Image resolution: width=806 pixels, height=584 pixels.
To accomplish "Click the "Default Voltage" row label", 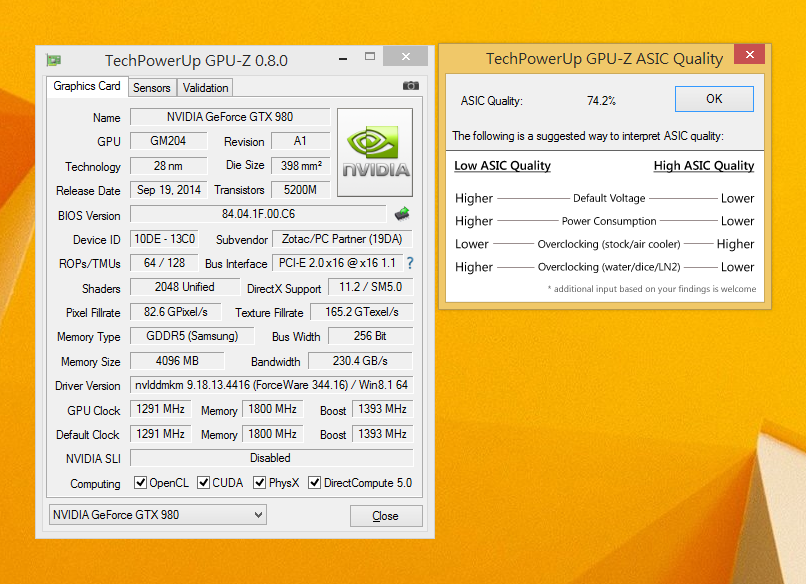I will point(609,198).
